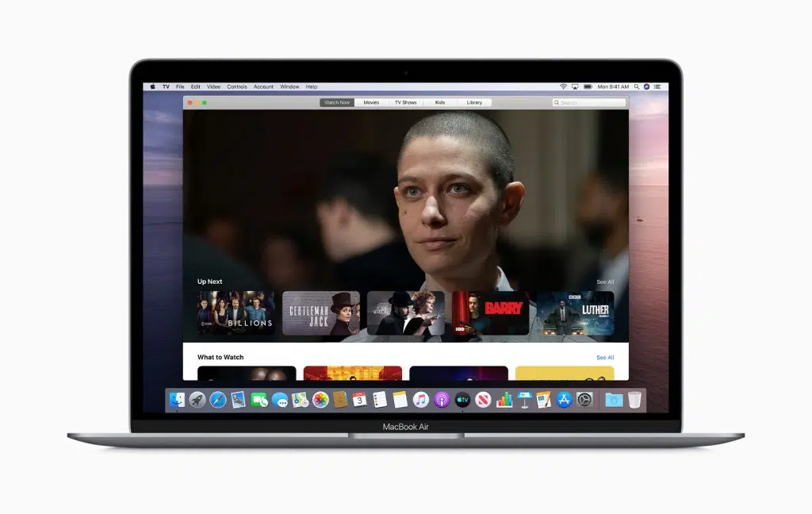Open the Apple TV app icon in the Dock
The image size is (812, 514).
(x=462, y=399)
